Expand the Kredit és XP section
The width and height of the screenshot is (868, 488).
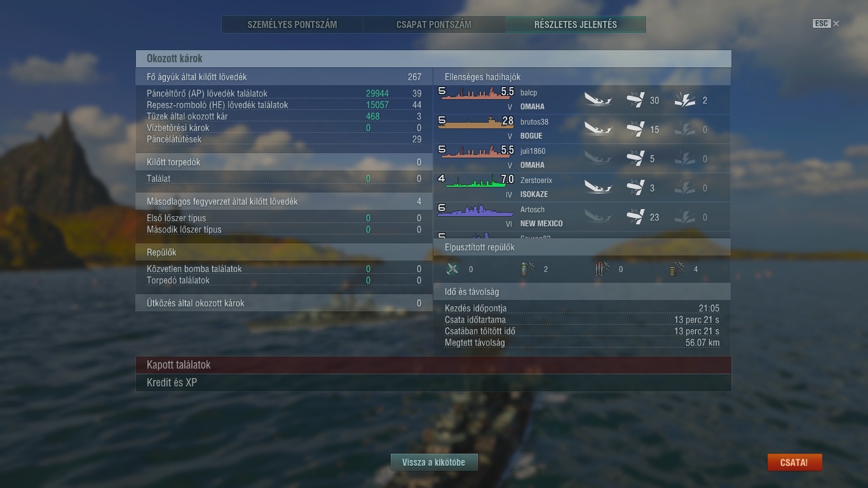tap(433, 383)
